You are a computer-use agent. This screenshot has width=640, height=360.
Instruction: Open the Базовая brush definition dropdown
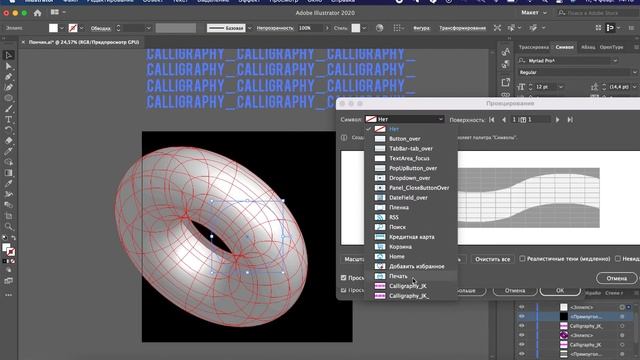(x=249, y=28)
